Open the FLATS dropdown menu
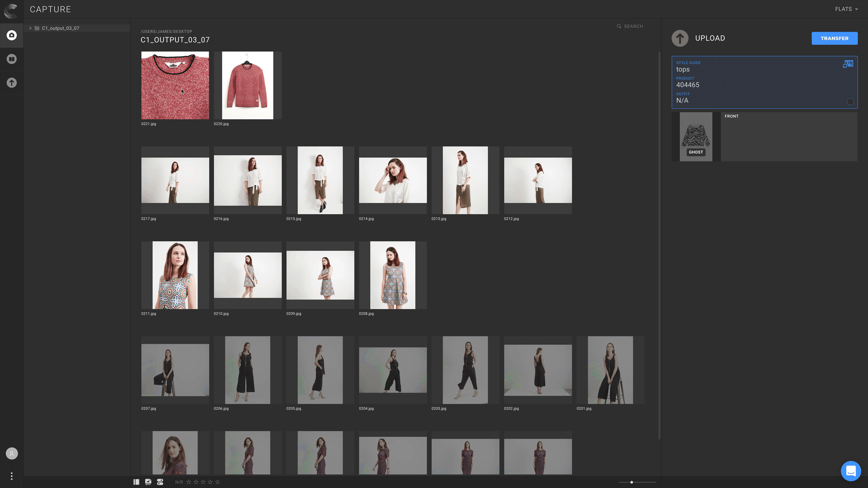Screen dimensions: 868x488 point(846,9)
